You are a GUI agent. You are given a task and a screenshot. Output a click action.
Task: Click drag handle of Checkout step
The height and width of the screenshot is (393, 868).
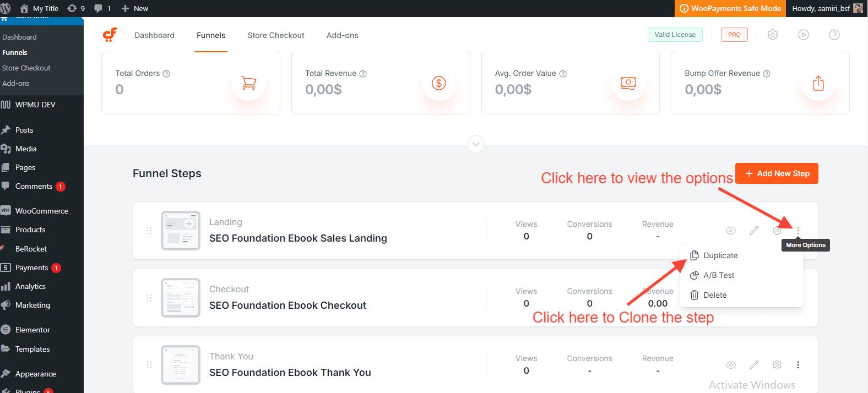tap(149, 298)
